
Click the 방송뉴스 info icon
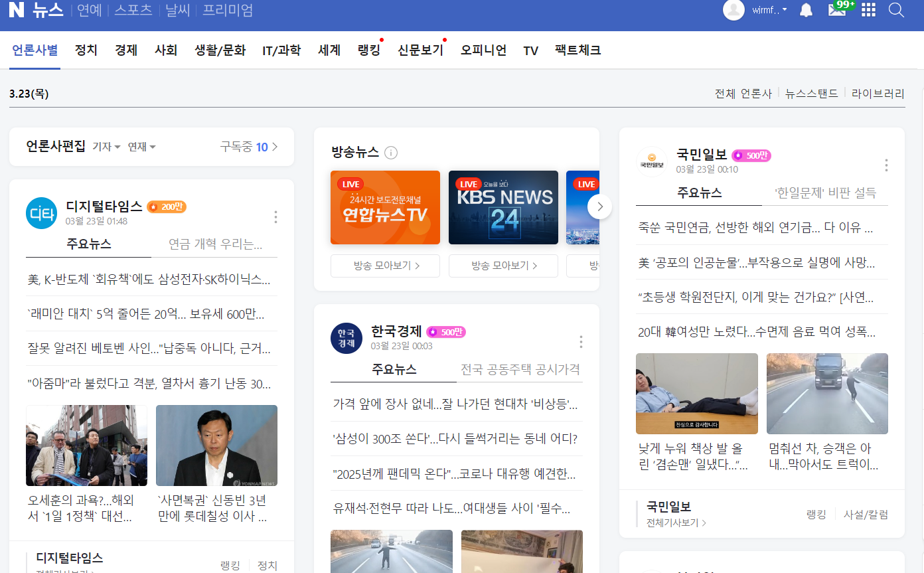coord(391,153)
